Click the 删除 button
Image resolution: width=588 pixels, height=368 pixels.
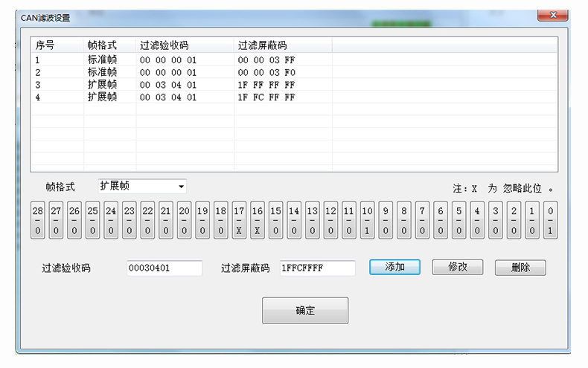click(x=520, y=268)
